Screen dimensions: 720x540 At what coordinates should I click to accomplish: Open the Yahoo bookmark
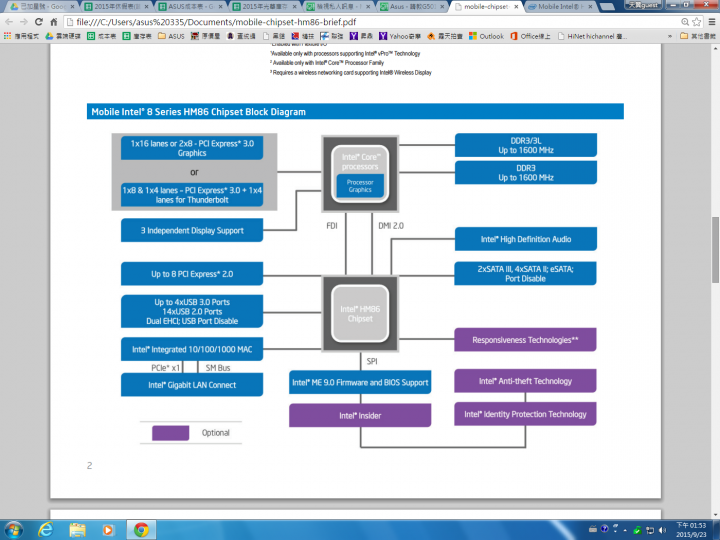pyautogui.click(x=399, y=36)
